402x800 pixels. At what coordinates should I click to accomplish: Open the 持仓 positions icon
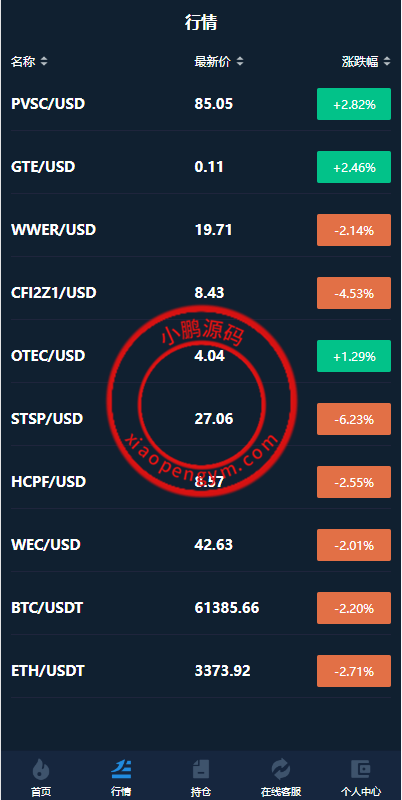tap(201, 768)
